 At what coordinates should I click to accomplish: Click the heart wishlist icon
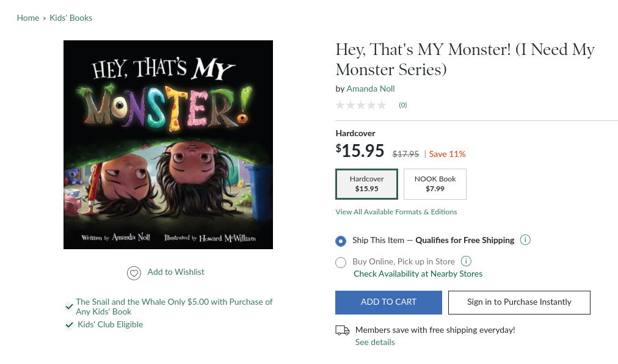(134, 273)
